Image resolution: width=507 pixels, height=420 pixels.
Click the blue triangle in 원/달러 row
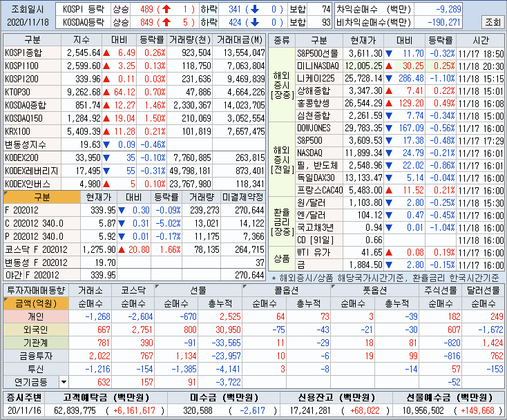(389, 202)
